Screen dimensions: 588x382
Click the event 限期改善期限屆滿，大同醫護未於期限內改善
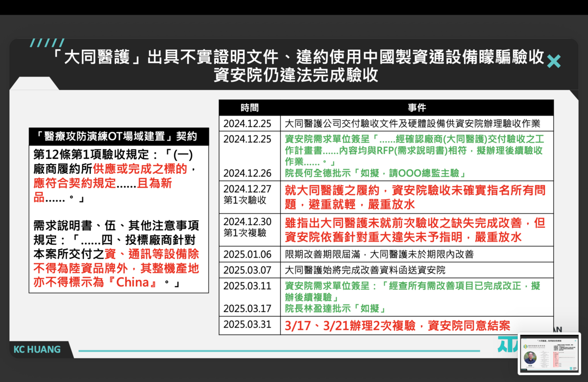(379, 255)
